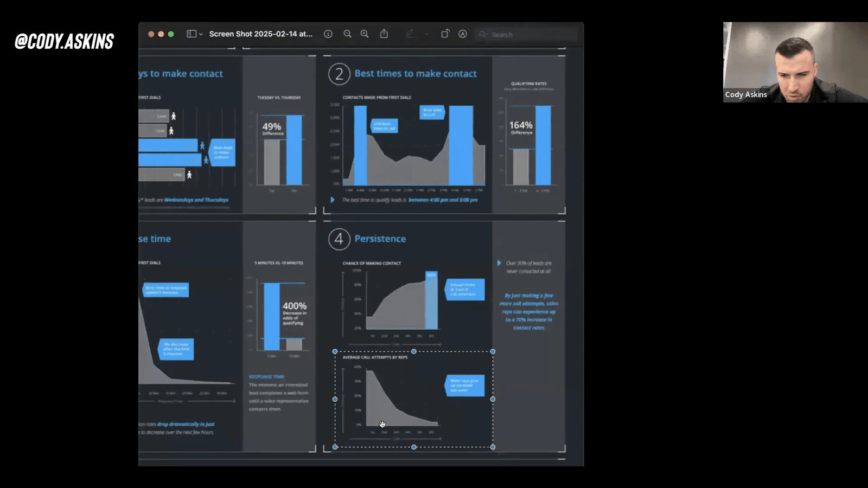
Task: Toggle the sidebar view button
Action: tap(191, 34)
